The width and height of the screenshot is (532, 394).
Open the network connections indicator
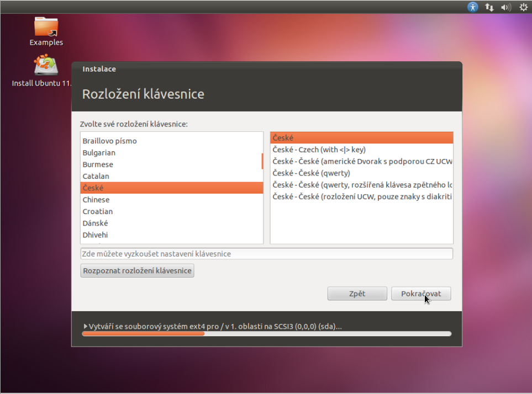[489, 7]
